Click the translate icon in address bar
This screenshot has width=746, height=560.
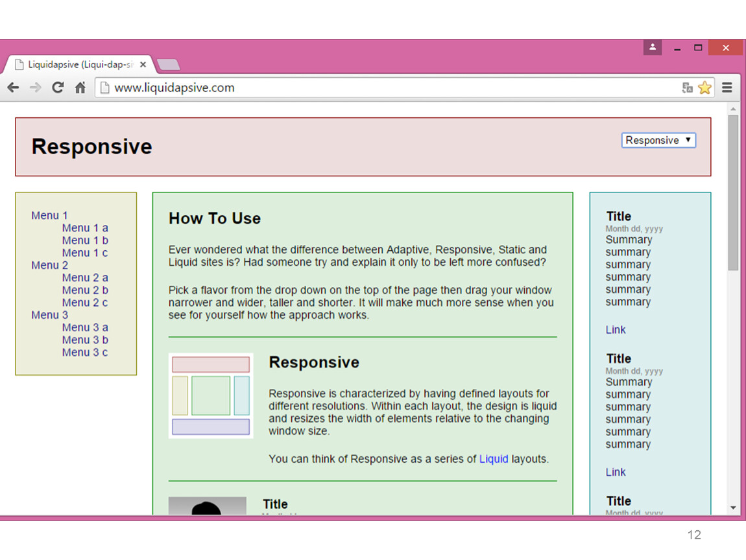pyautogui.click(x=688, y=87)
